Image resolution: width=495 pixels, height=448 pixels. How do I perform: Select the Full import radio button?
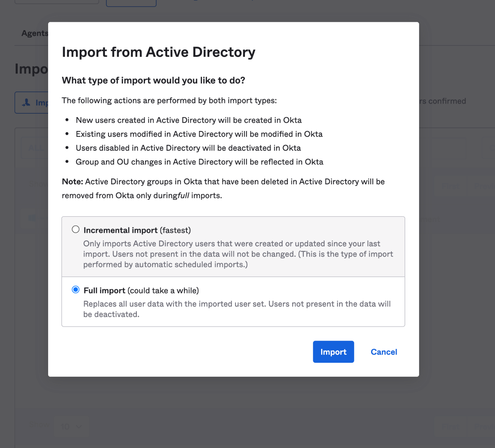coord(76,290)
